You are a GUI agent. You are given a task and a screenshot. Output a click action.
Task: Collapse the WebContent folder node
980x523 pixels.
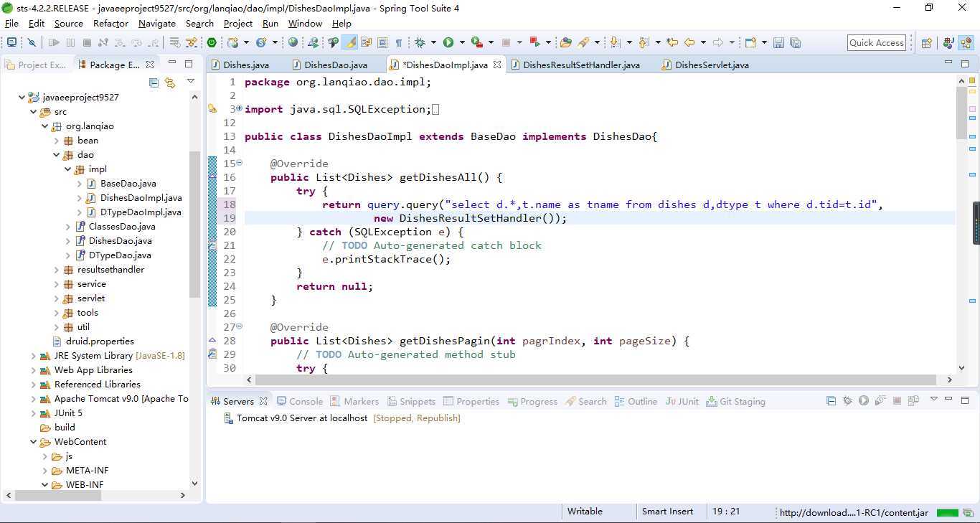[x=34, y=441]
